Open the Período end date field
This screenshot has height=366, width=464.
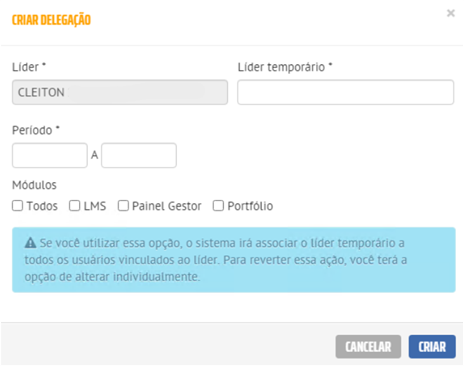139,155
